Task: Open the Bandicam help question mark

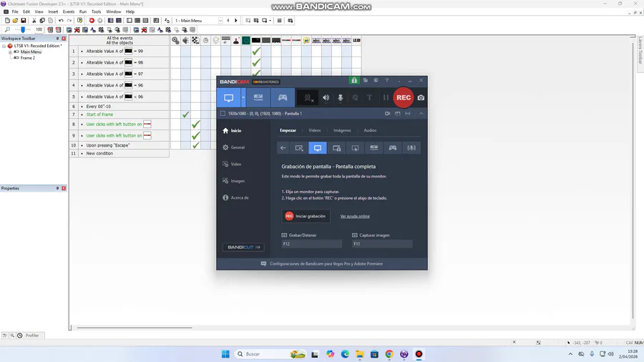Action: point(386,80)
